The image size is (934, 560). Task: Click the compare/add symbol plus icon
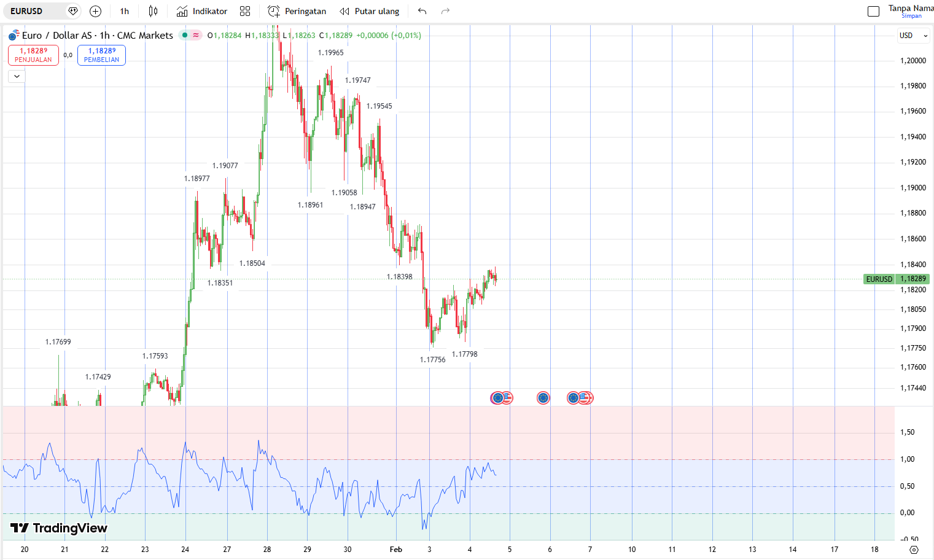click(x=95, y=11)
